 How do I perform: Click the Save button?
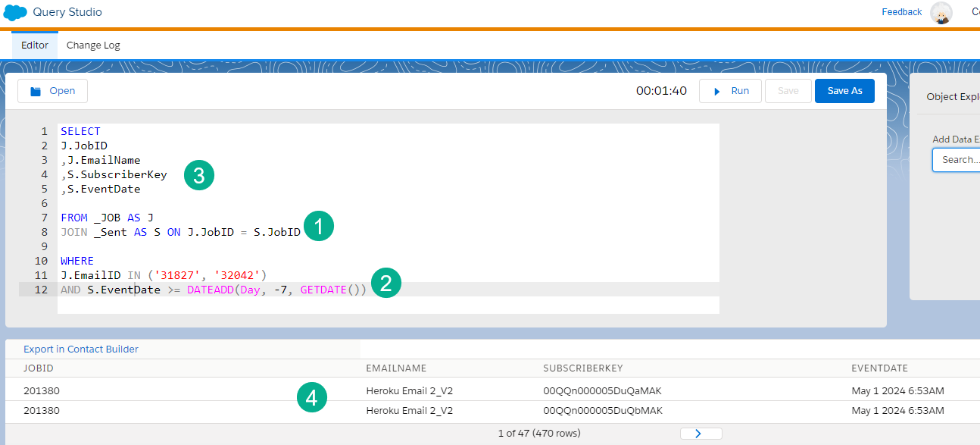click(788, 90)
